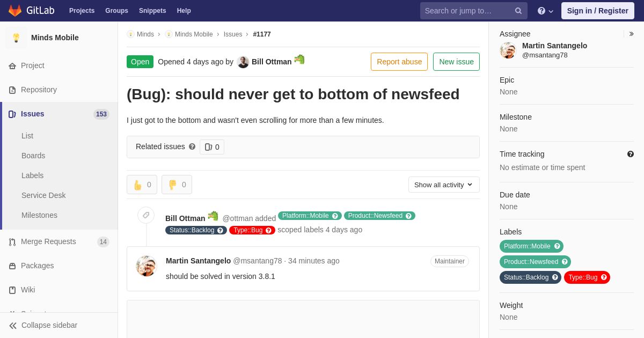Click help icon on sidebar Status::Backlog label
This screenshot has height=338, width=644.
(x=555, y=277)
